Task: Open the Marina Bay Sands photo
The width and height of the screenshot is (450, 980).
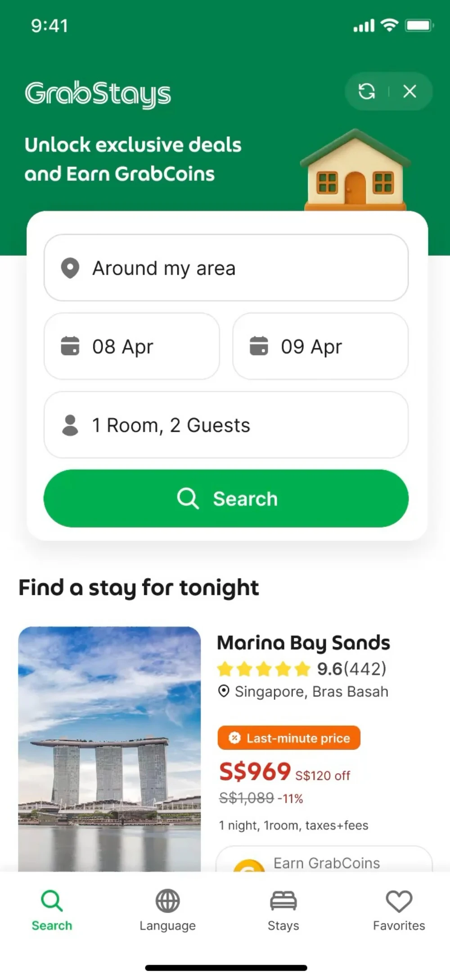Action: tap(109, 748)
